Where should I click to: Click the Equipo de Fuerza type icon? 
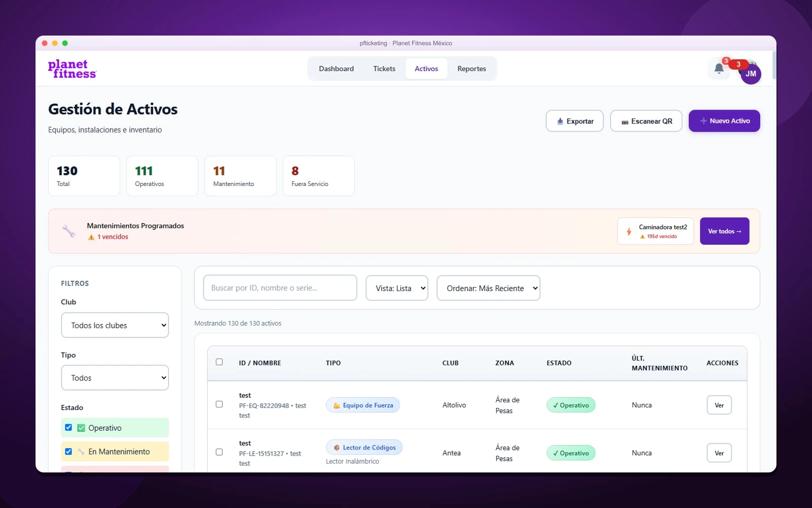pyautogui.click(x=336, y=405)
